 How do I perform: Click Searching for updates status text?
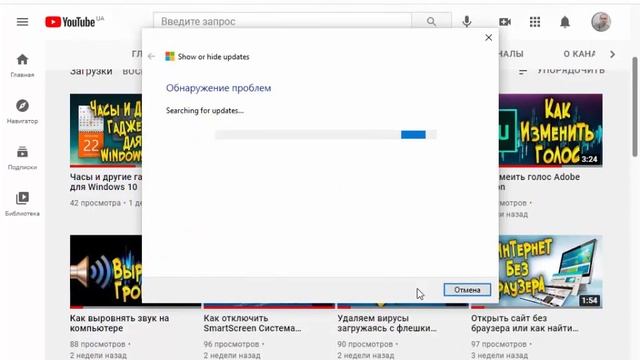click(204, 111)
